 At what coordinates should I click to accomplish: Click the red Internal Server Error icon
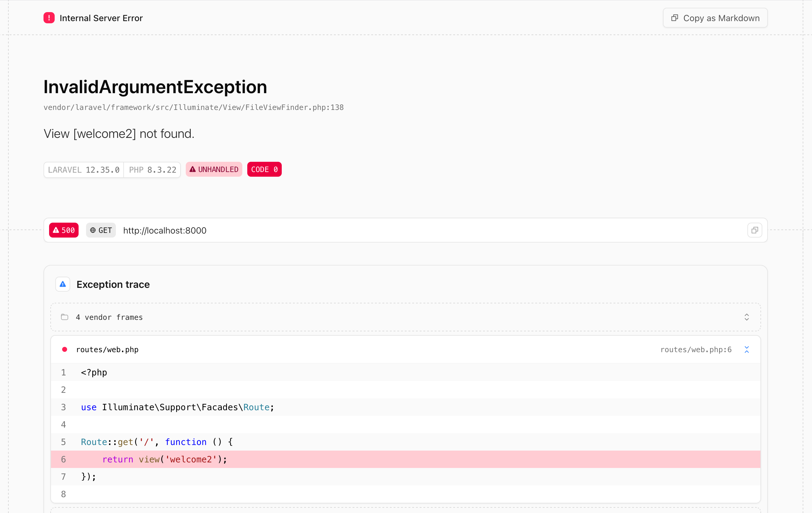49,18
